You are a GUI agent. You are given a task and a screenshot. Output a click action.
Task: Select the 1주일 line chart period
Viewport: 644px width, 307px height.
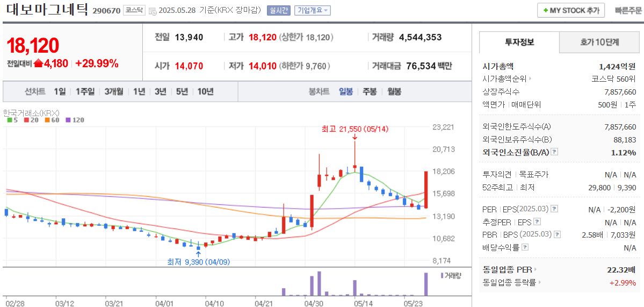85,91
